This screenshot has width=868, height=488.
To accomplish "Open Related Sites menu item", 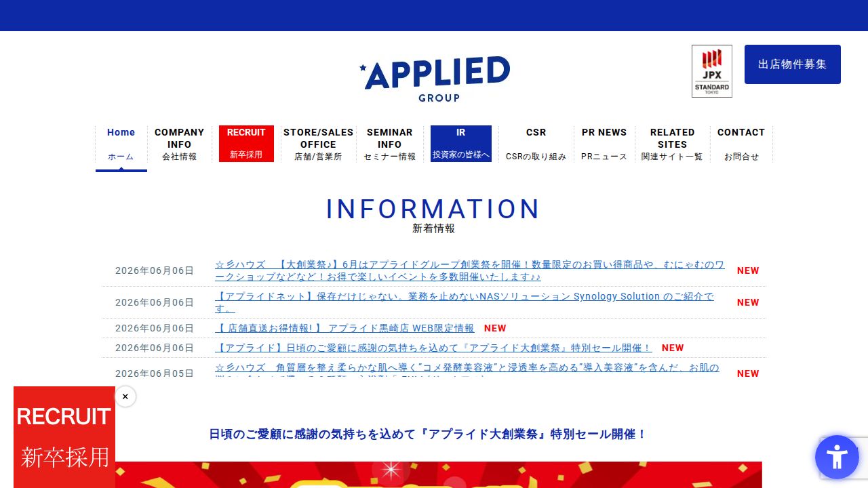I will coord(672,144).
